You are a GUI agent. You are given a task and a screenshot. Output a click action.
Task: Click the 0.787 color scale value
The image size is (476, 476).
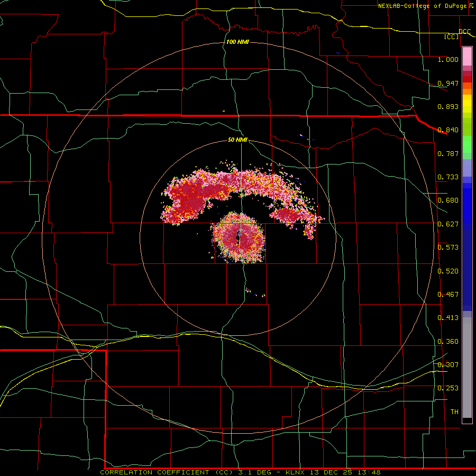click(448, 153)
